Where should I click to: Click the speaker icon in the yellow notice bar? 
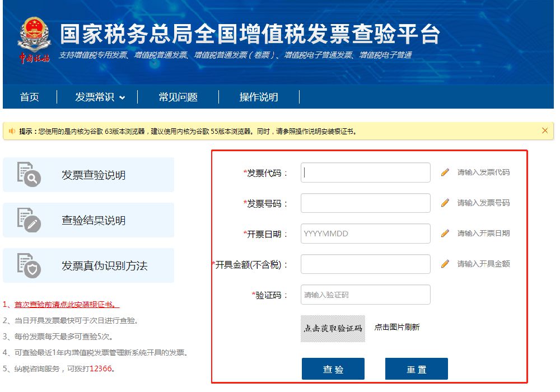pyautogui.click(x=12, y=132)
